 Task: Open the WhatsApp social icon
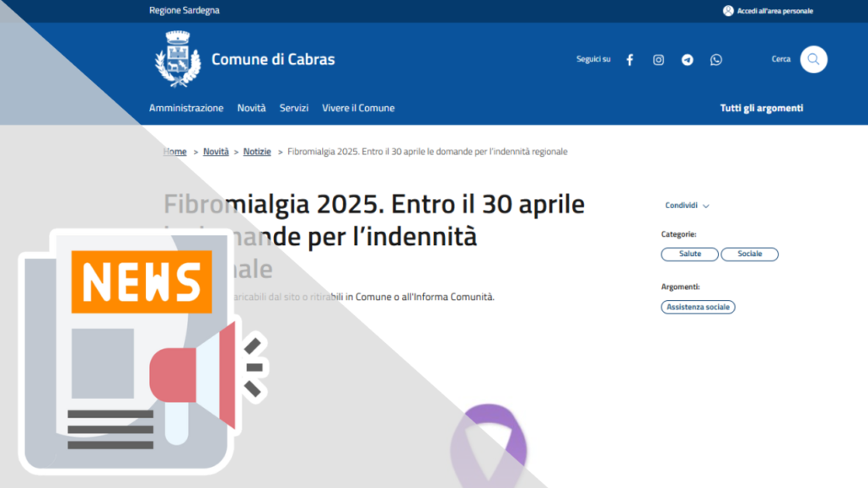(x=715, y=60)
